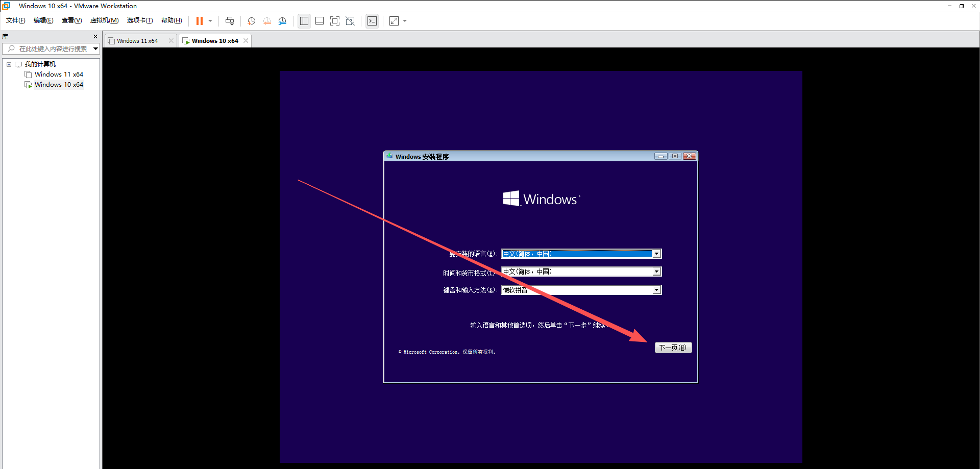Open the 虚拟机(M) menu
The width and height of the screenshot is (980, 469).
[104, 20]
